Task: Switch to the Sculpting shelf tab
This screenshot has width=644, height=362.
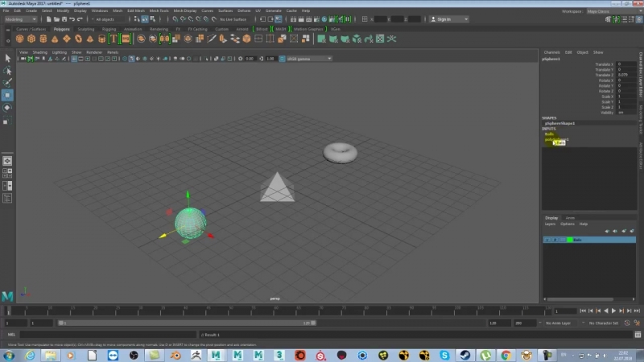Action: tap(85, 29)
